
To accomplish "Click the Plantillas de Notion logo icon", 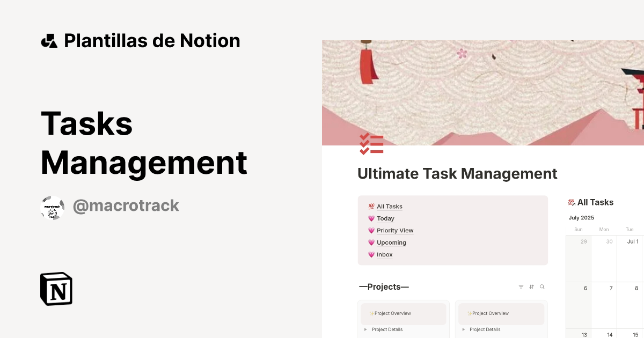I will pos(49,40).
